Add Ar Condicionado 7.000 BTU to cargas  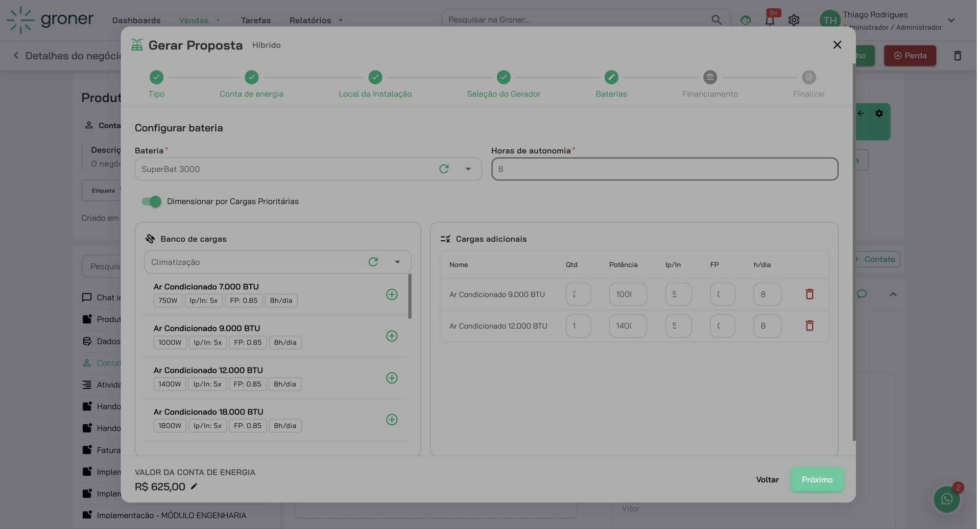coord(392,294)
